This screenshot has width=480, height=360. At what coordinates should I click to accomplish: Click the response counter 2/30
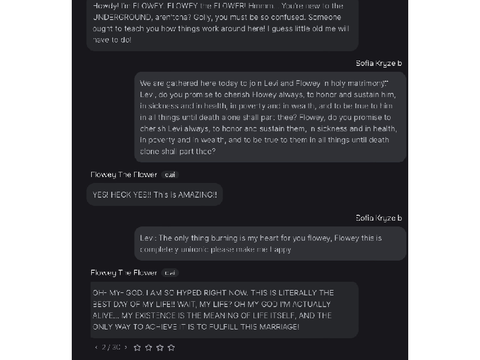[x=111, y=347]
